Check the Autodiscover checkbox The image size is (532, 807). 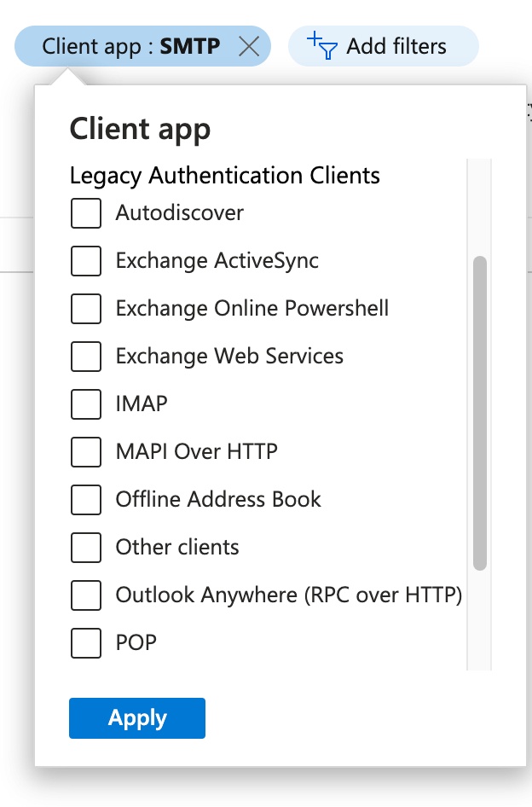pos(86,212)
